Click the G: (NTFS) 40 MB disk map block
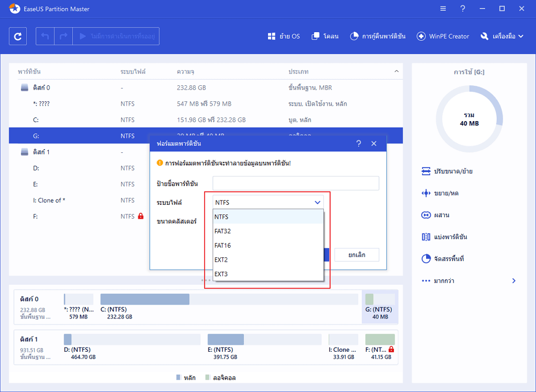This screenshot has width=536, height=392. (x=380, y=307)
